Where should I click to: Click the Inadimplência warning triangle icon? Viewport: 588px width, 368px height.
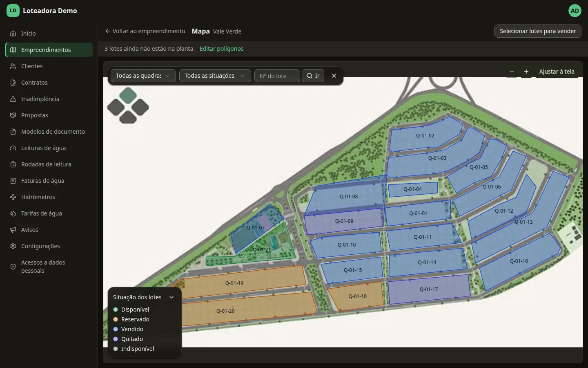pyautogui.click(x=13, y=99)
